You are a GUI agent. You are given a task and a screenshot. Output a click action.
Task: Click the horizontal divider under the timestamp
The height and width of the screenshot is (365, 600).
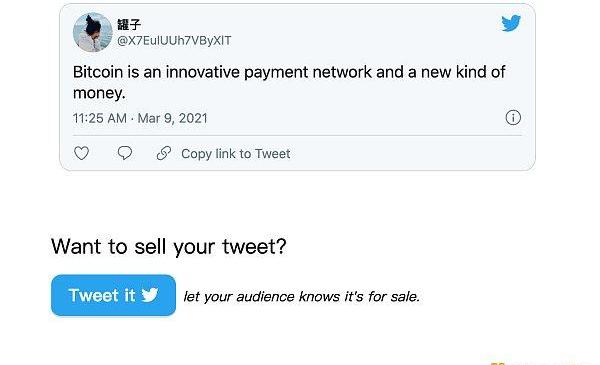pyautogui.click(x=297, y=135)
